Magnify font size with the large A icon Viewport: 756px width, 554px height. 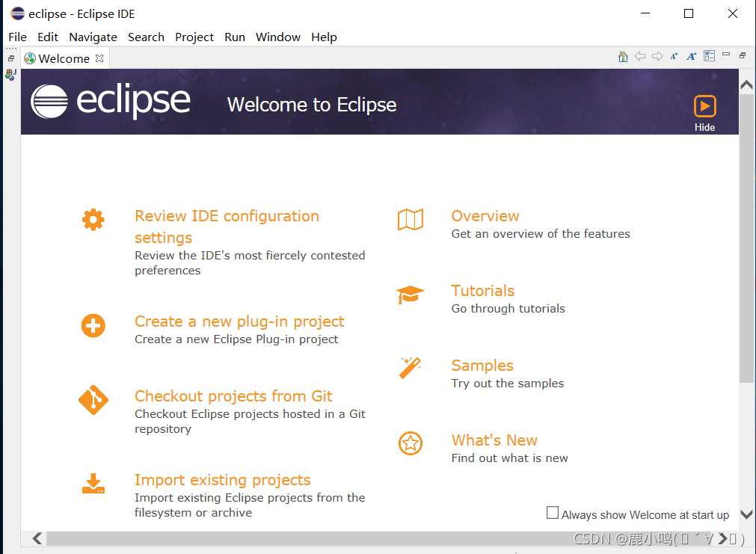click(692, 56)
